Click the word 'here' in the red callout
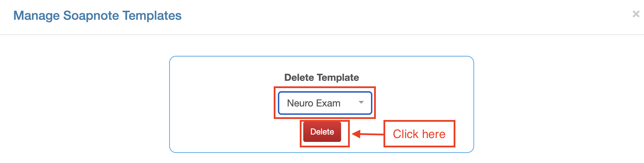 (434, 134)
